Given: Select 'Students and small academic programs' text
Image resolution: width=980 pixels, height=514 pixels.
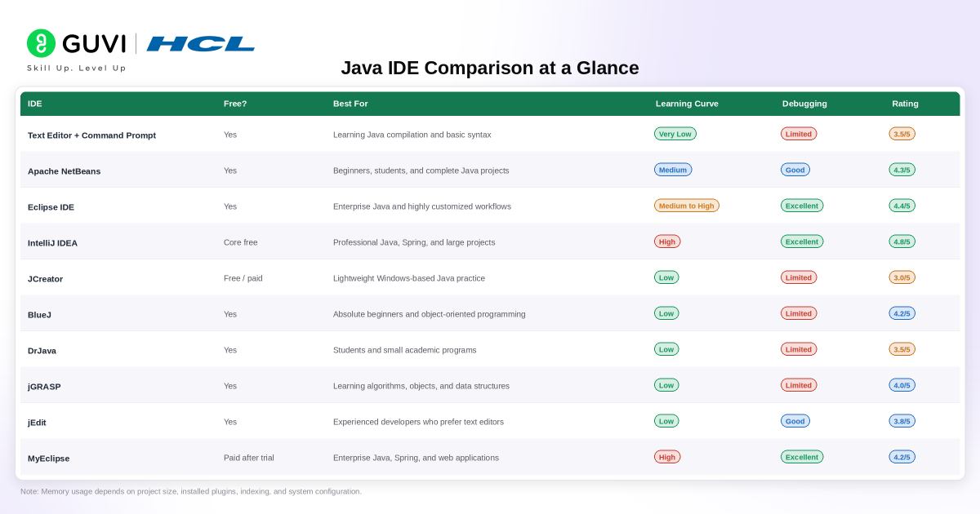Looking at the screenshot, I should tap(404, 350).
